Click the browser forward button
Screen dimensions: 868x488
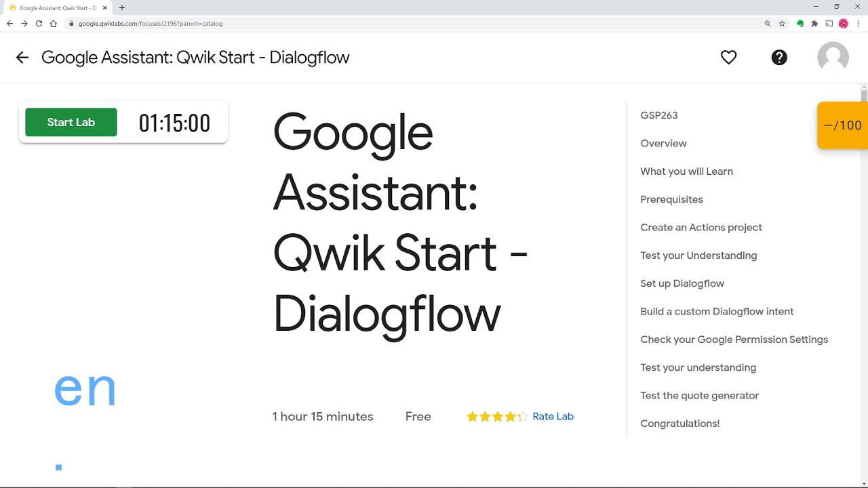[24, 23]
